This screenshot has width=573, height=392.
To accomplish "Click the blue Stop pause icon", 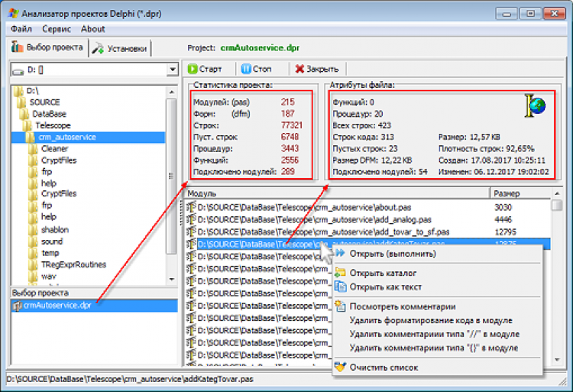I will pos(246,69).
